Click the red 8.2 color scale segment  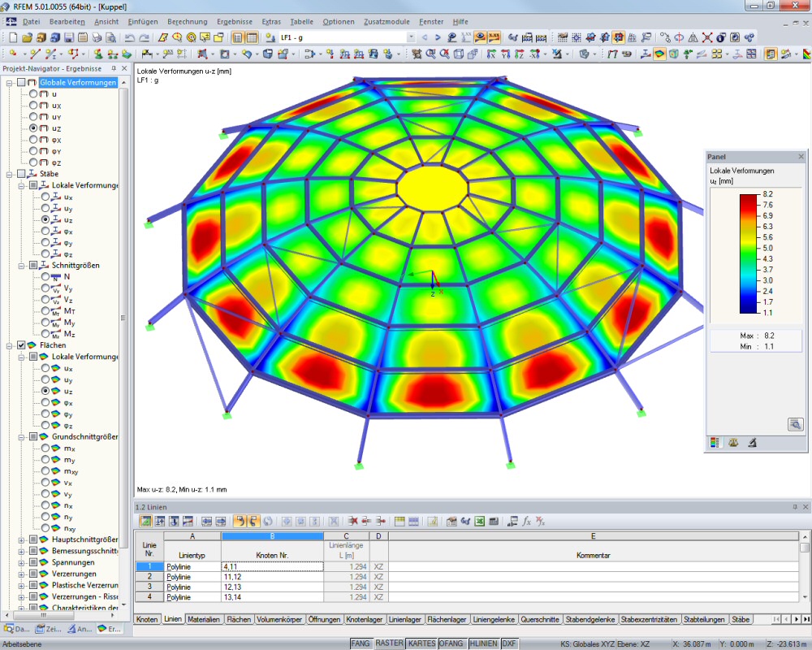click(x=749, y=198)
